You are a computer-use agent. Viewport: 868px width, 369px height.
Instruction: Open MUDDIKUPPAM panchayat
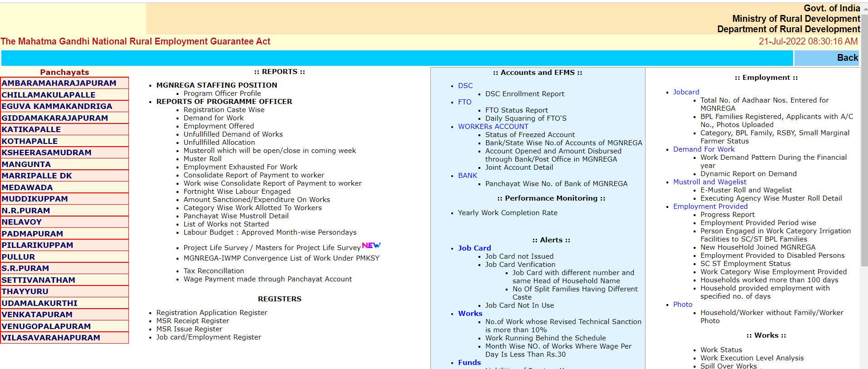pyautogui.click(x=35, y=199)
